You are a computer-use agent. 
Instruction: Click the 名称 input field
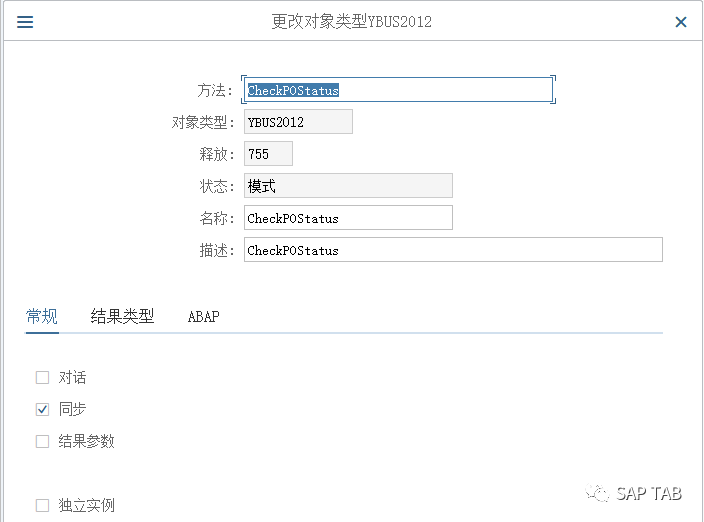tap(348, 218)
